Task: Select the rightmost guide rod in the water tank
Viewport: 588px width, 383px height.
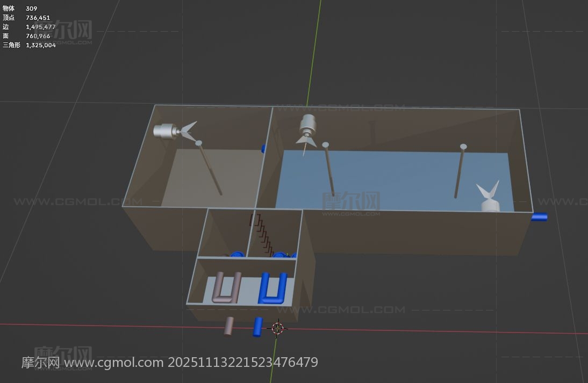Action: click(460, 171)
